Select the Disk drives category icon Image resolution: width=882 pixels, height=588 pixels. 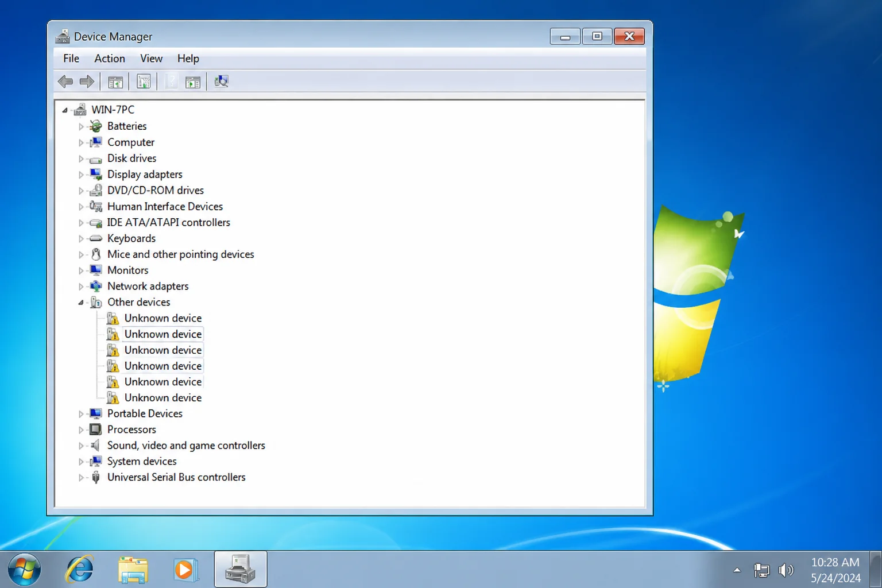tap(96, 159)
